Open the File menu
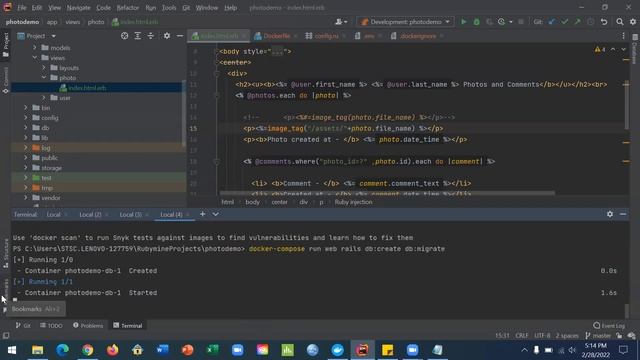This screenshot has height=360, width=640. [x=22, y=8]
